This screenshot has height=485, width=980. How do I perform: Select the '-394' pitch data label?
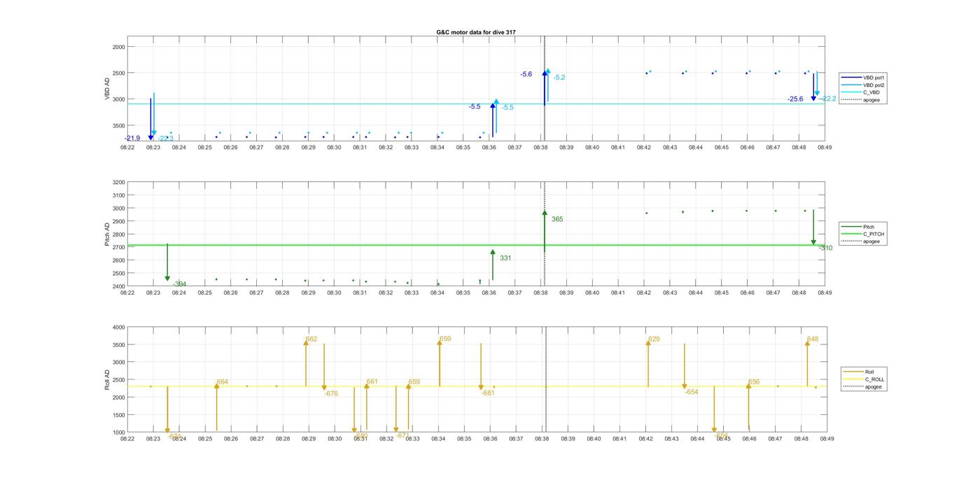180,284
